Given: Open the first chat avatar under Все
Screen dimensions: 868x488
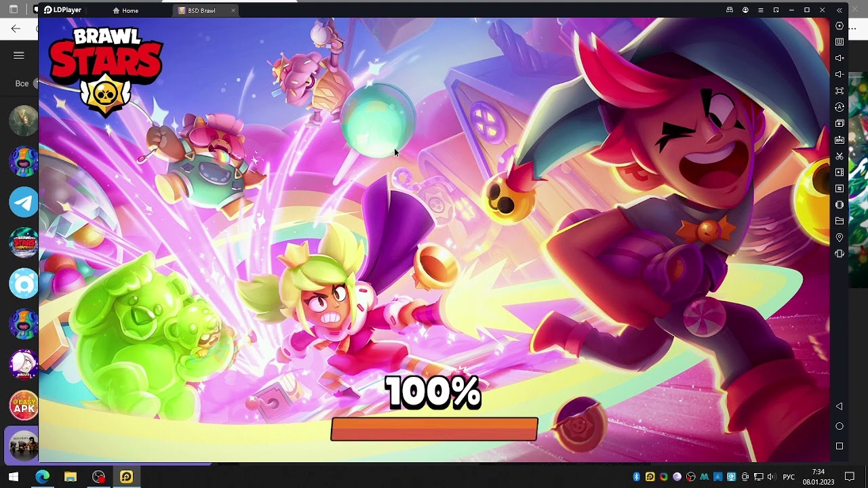Looking at the screenshot, I should (x=24, y=121).
